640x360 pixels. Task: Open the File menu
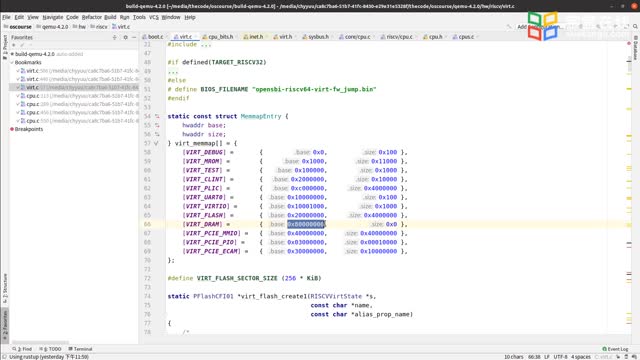tap(6, 17)
